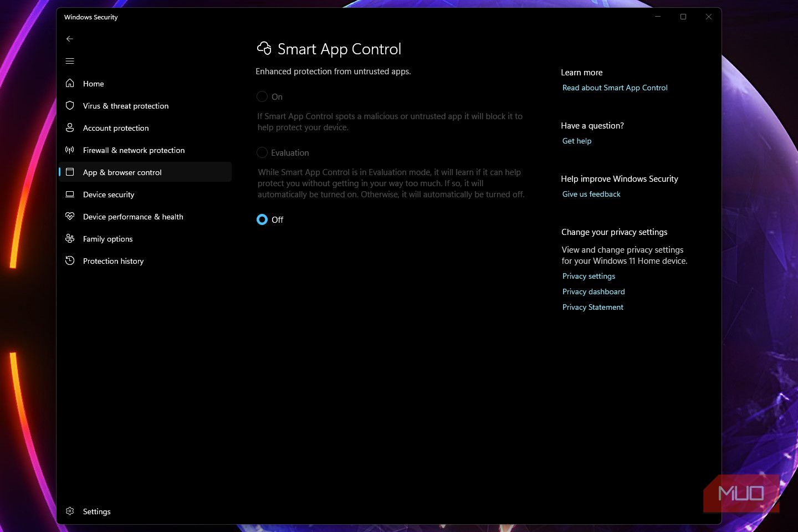Click the Home house icon
The image size is (798, 532).
70,83
